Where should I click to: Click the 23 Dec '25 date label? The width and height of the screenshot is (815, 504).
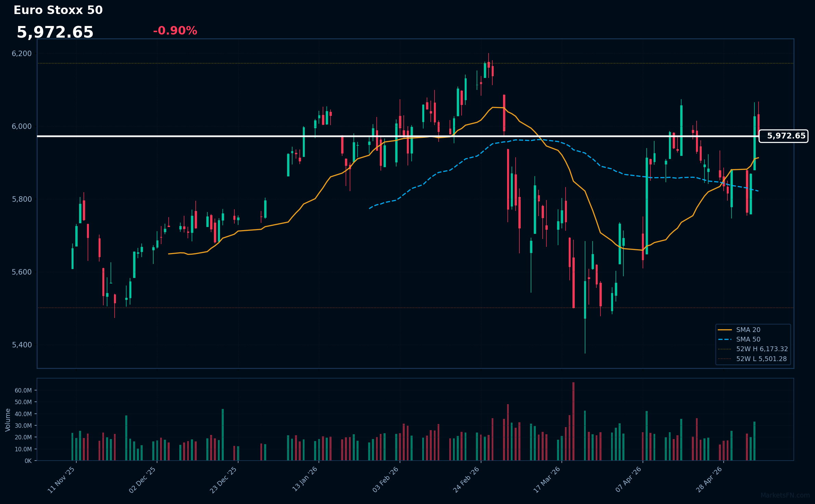pos(223,480)
